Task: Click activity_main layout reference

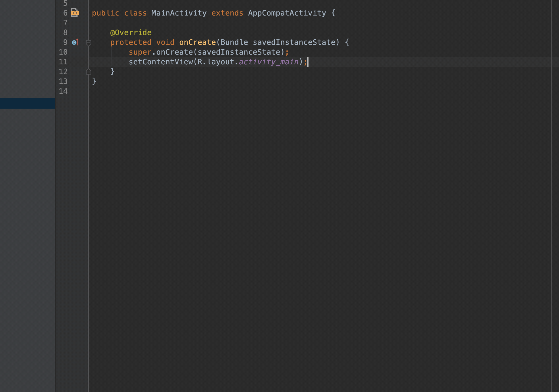Action: click(269, 62)
